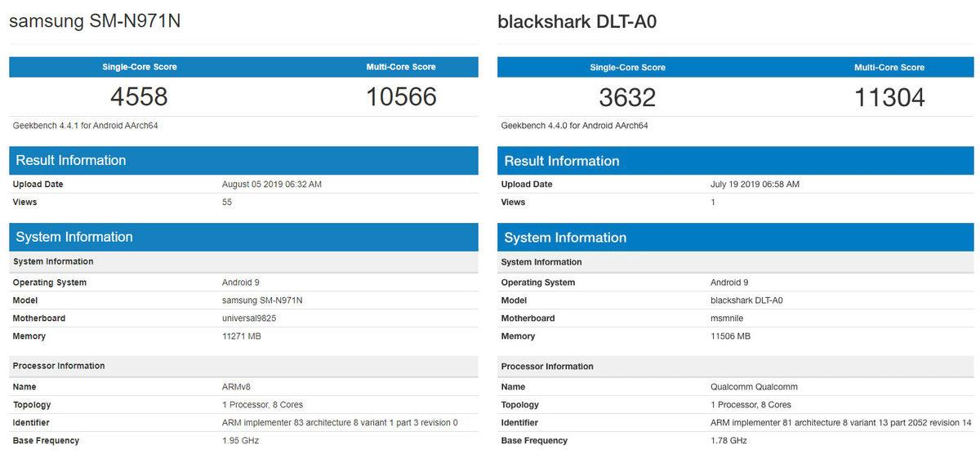Click Blackshark views value 1
Viewport: 980px width, 454px height.
tap(713, 203)
